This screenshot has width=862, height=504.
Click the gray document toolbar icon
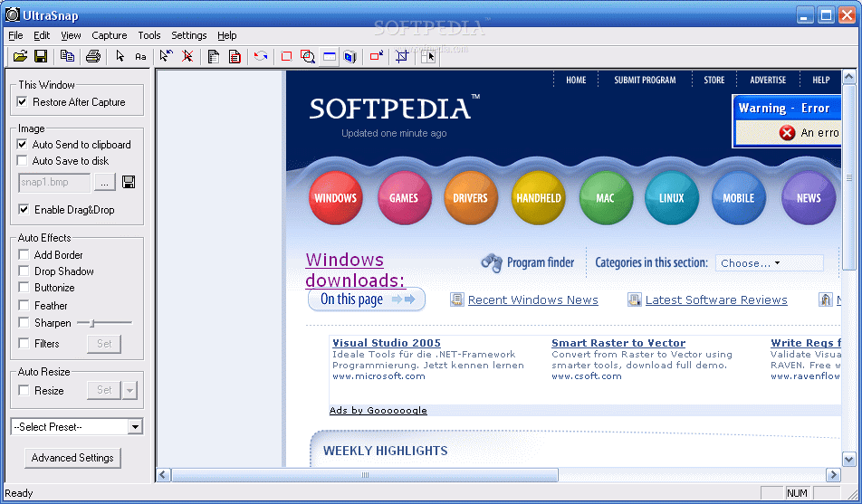click(x=214, y=56)
